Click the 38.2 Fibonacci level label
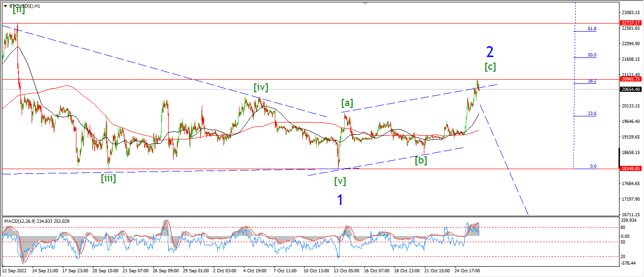The height and width of the screenshot is (277, 644). point(592,81)
